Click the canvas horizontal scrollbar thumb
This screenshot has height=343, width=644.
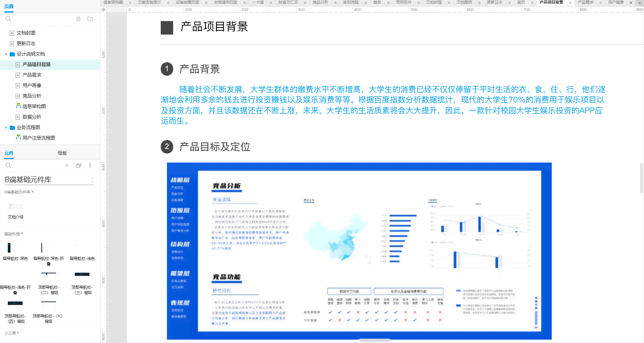pyautogui.click(x=374, y=340)
